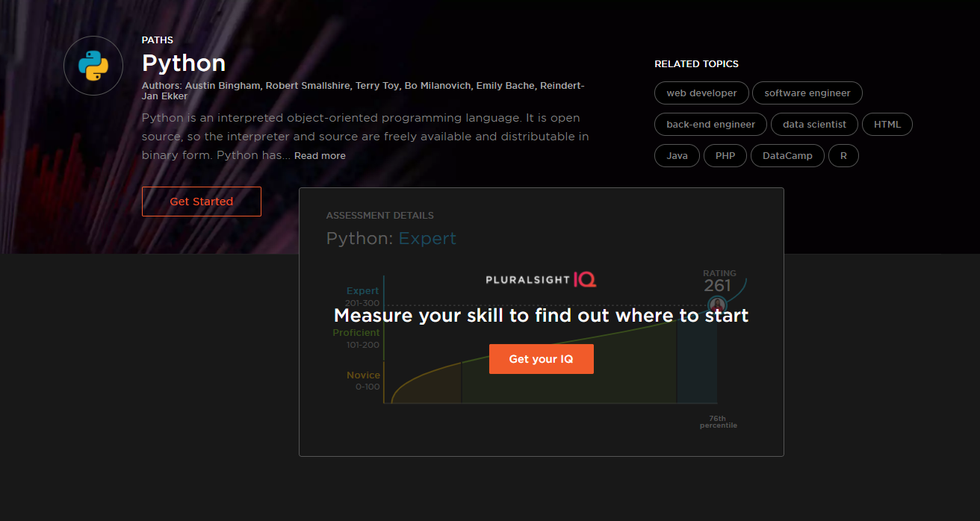Click the Python logo icon
Screen dimensions: 980x521
(93, 66)
